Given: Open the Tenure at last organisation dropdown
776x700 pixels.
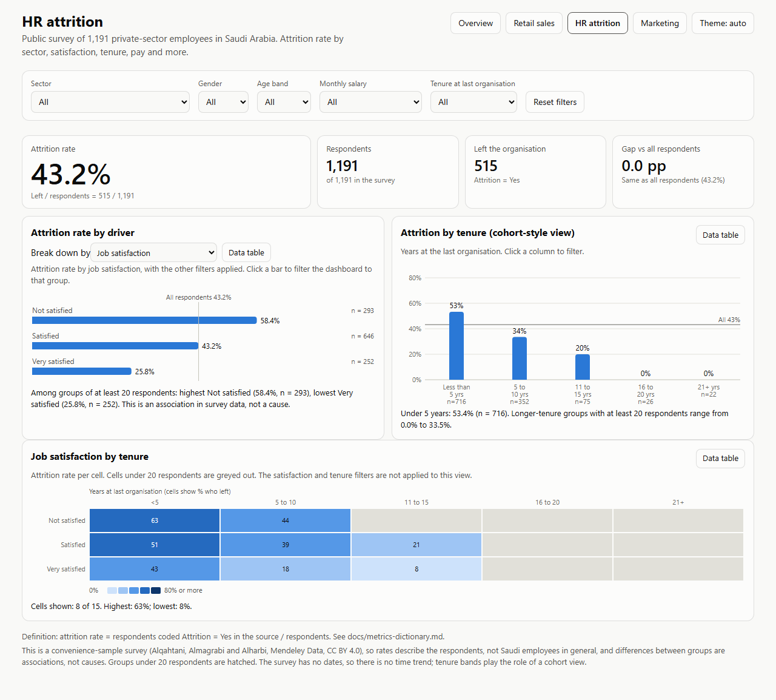Looking at the screenshot, I should (x=473, y=102).
